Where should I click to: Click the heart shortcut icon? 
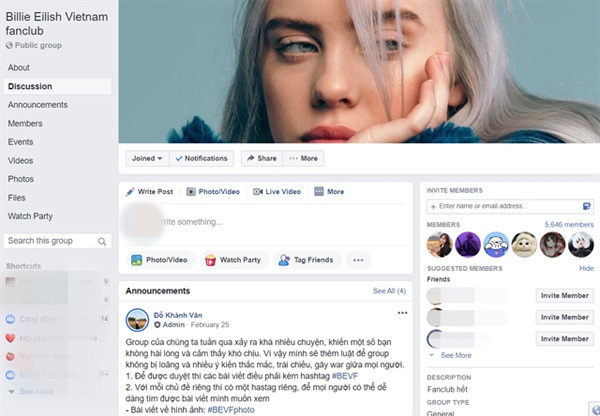point(10,338)
